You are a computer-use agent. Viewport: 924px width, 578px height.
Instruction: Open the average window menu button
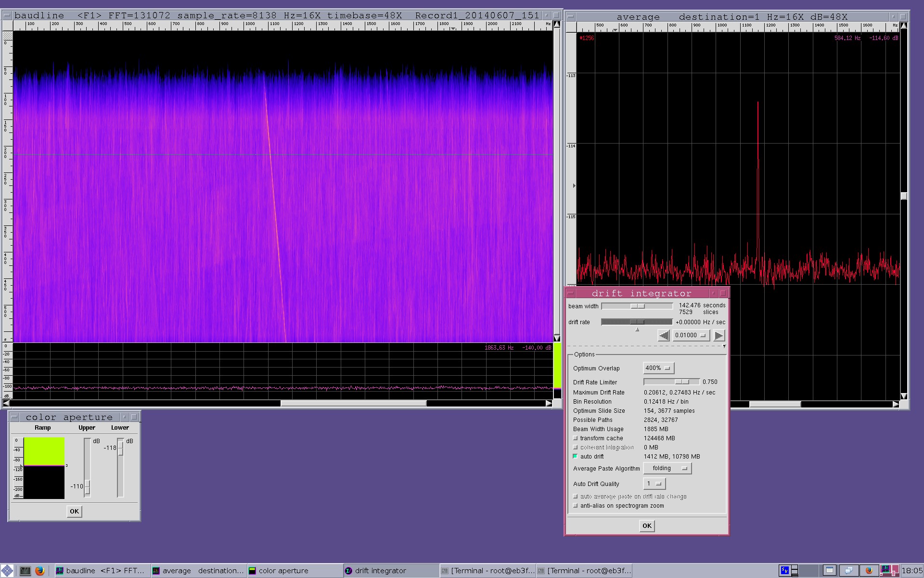click(571, 16)
